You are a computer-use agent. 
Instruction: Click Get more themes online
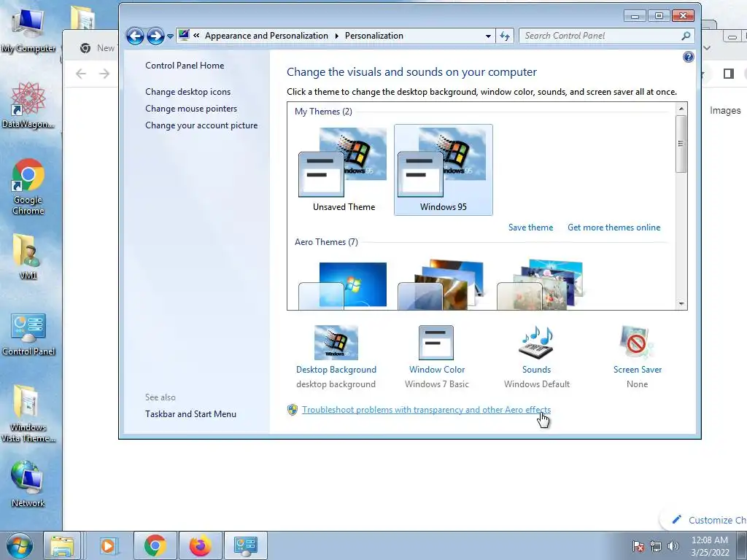(614, 227)
